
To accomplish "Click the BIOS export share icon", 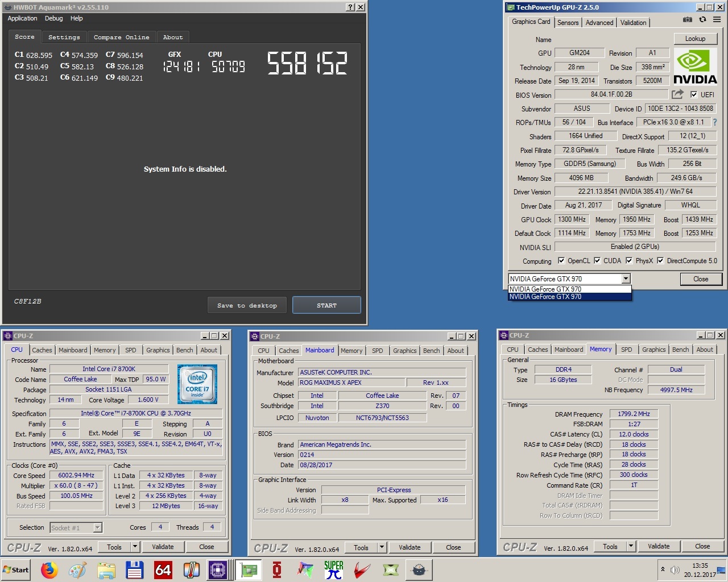I will point(677,94).
